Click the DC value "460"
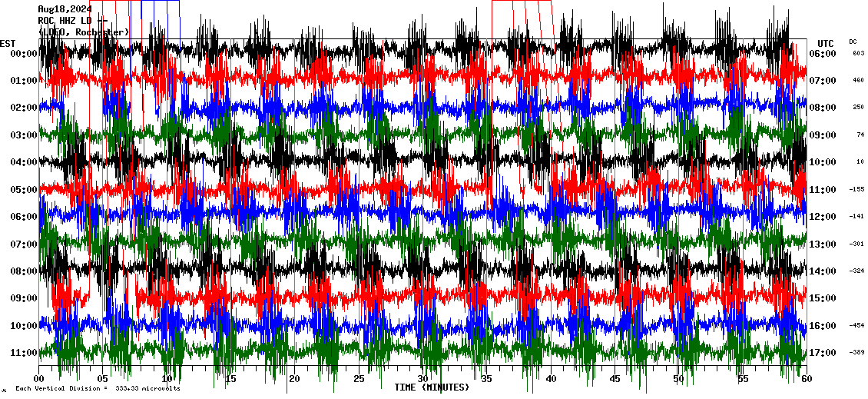Image resolution: width=868 pixels, height=399 pixels. point(859,81)
